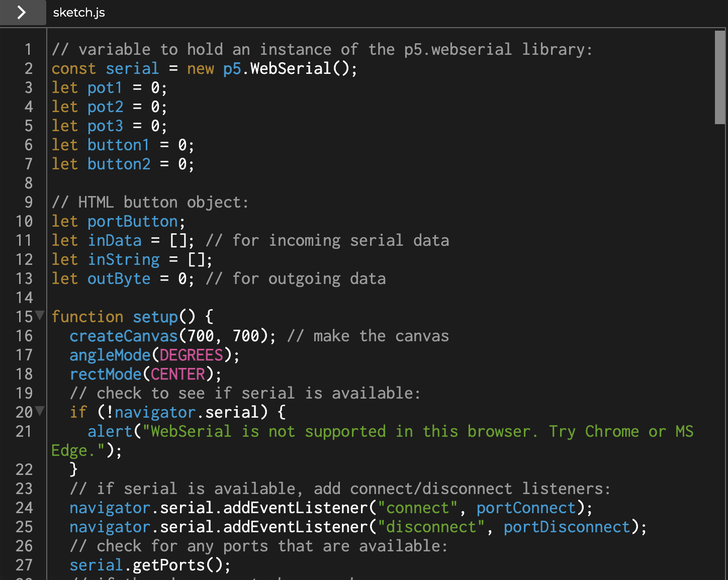Place cursor in the createCanvas call
728x580 pixels.
point(124,335)
